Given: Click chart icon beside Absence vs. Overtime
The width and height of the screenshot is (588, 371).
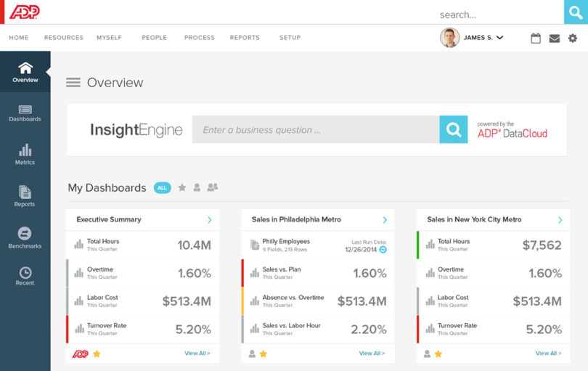Looking at the screenshot, I should coord(255,301).
